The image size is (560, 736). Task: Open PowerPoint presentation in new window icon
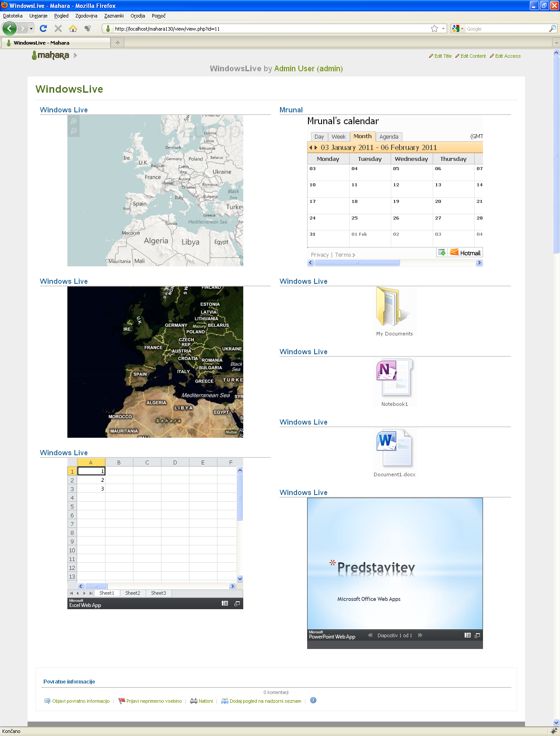(477, 635)
